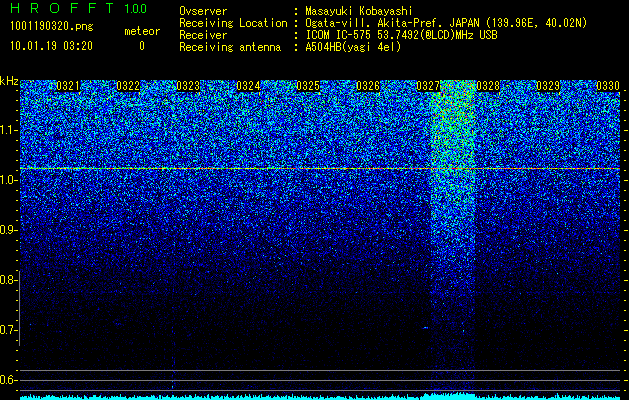This screenshot has height=400, width=629.
Task: Click the 1.0 frequency axis label
Action: [x=8, y=180]
